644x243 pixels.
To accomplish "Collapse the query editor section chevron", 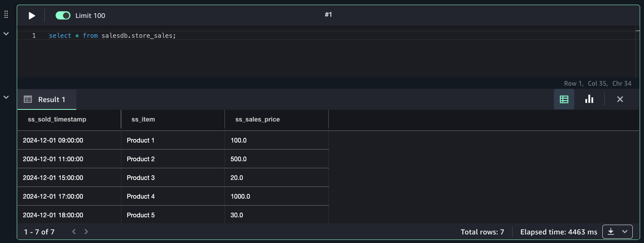I will tap(6, 34).
